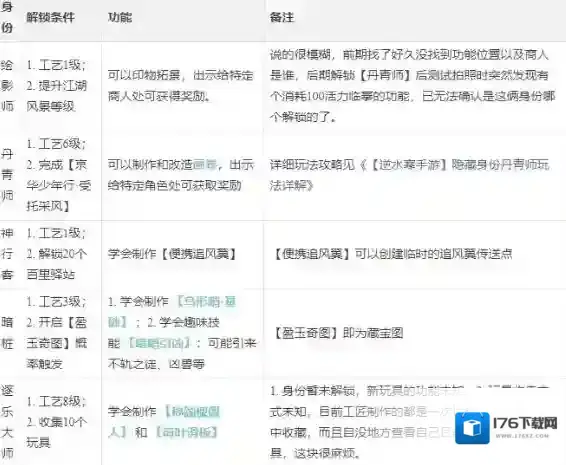Click the 京华少年行·受托采风 quest text
This screenshot has height=465, width=566.
(58, 185)
